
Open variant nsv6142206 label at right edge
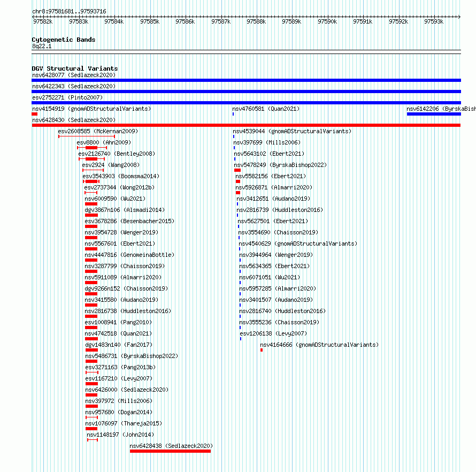coord(441,109)
